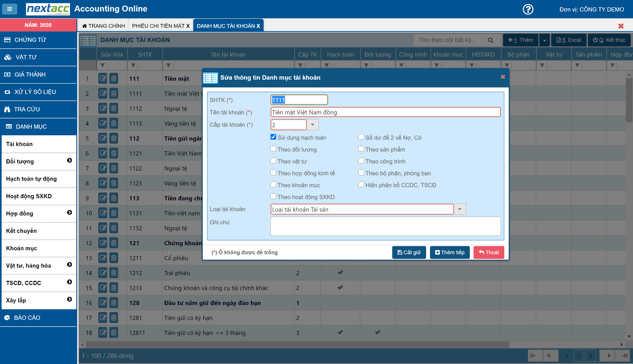
Task: Click the search magnifier icon
Action: coord(490,40)
